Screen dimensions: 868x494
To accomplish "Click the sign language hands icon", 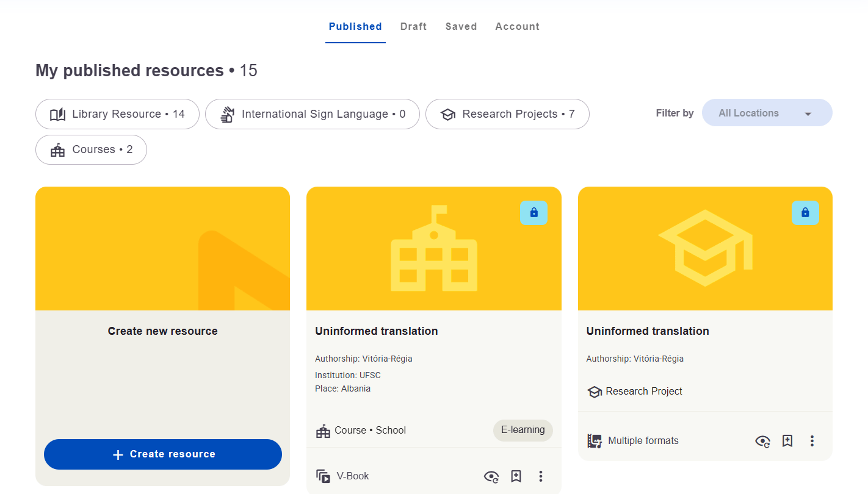I will (227, 114).
